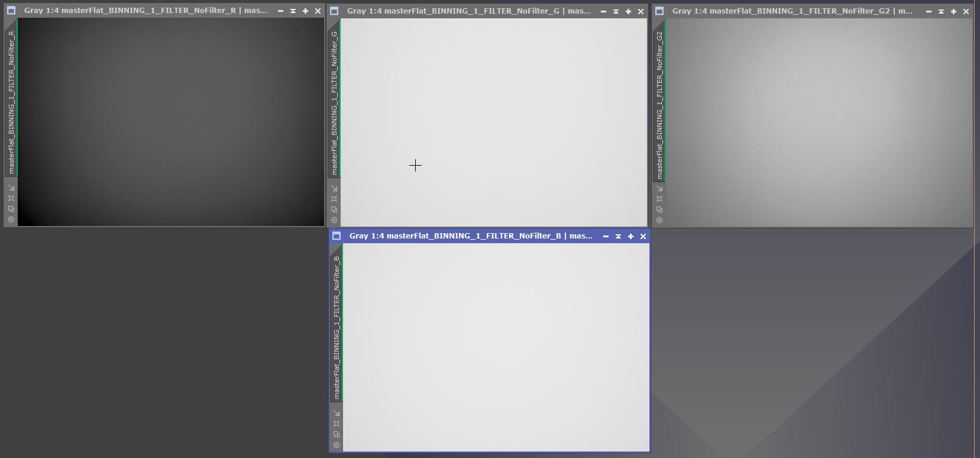Shade the NoFilter_B image window
Image resolution: width=980 pixels, height=458 pixels.
click(618, 236)
